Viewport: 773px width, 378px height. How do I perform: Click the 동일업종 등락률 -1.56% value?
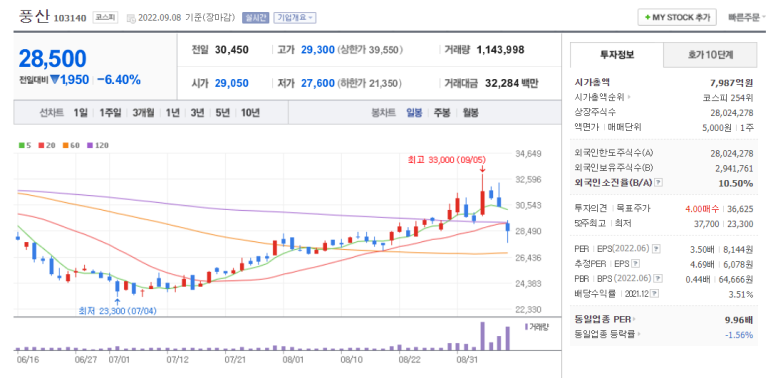point(739,335)
